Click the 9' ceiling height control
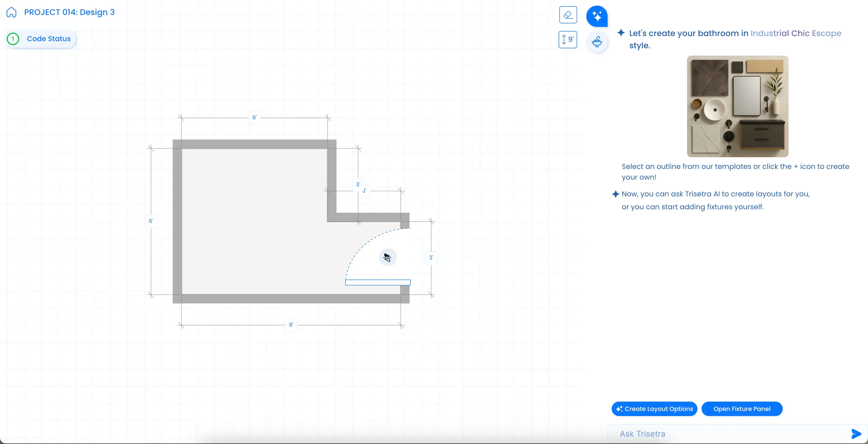 (x=568, y=40)
